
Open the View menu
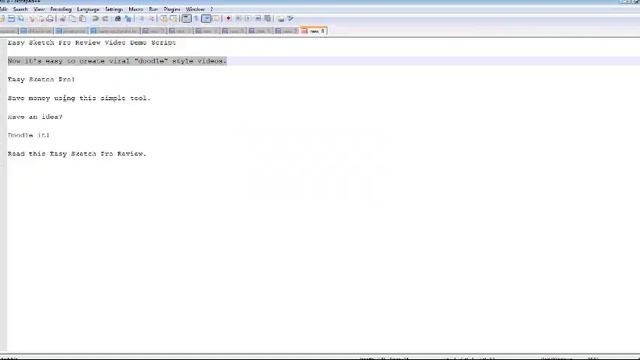click(39, 9)
